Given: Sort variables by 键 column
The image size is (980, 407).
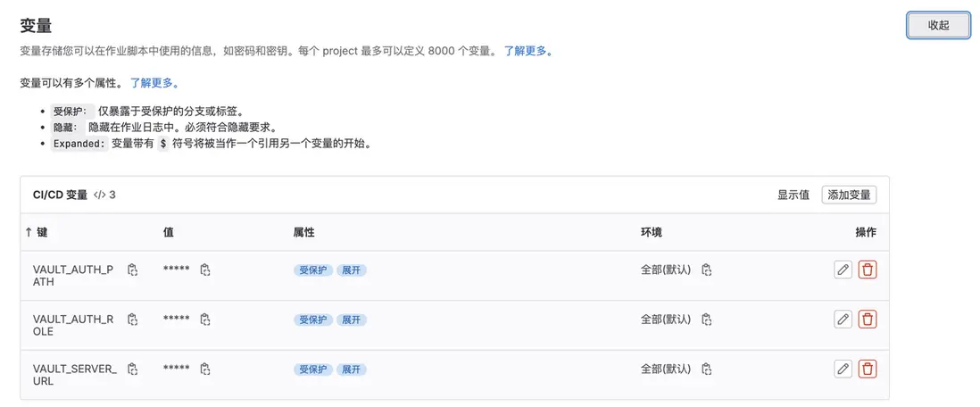Looking at the screenshot, I should tap(37, 232).
